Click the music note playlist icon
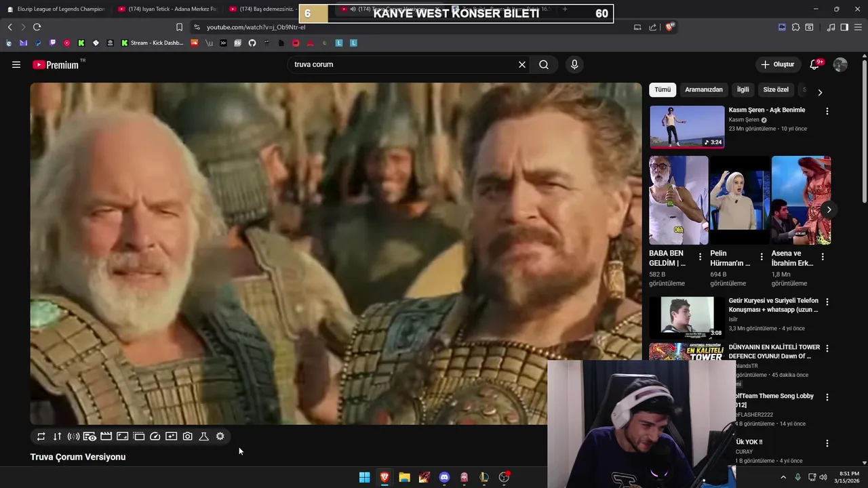This screenshot has width=868, height=488. click(x=831, y=27)
